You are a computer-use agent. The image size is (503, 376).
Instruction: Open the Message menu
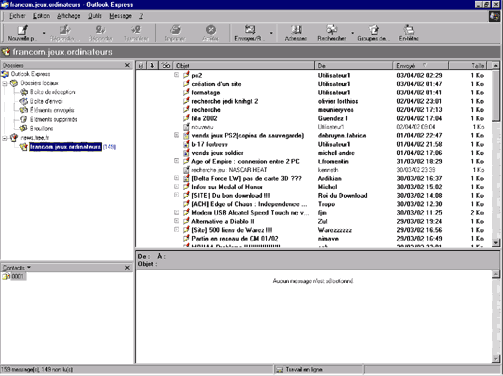(120, 16)
